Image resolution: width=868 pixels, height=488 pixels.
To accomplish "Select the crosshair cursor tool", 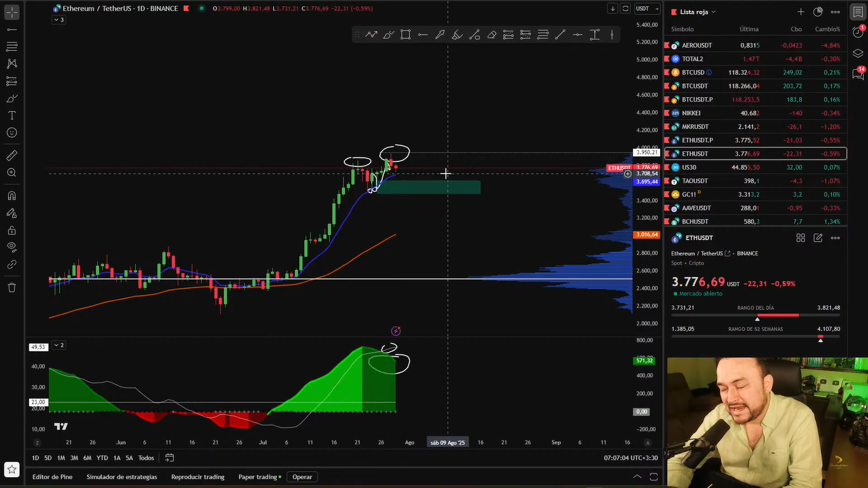I will (x=11, y=12).
